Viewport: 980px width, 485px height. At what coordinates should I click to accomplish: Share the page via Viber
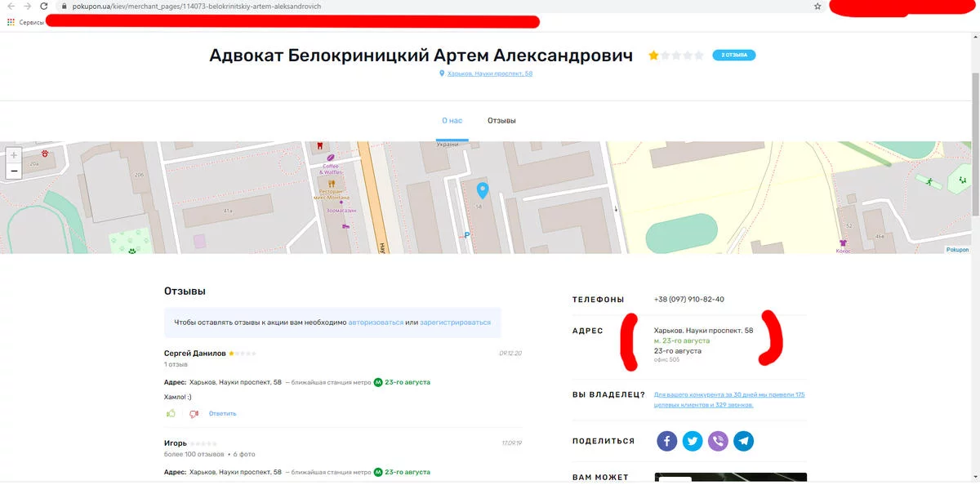(x=718, y=441)
